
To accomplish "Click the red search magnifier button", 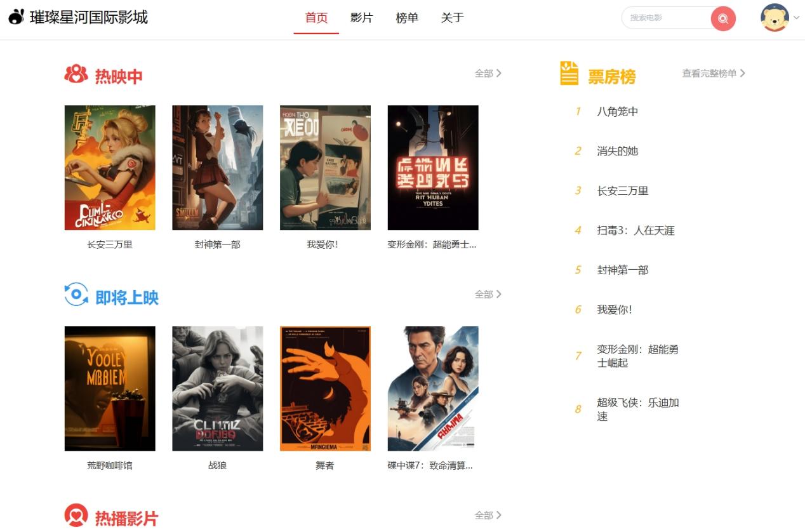I will click(723, 18).
